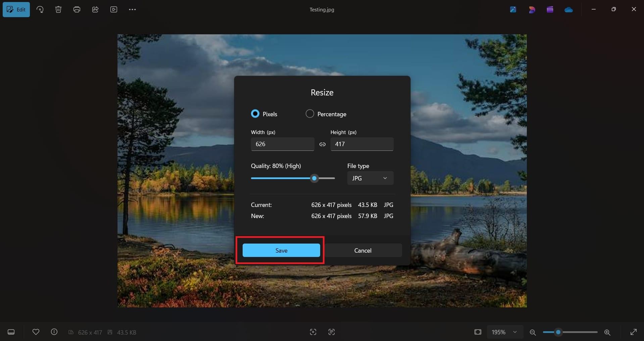Open file info with the info icon

pos(54,332)
